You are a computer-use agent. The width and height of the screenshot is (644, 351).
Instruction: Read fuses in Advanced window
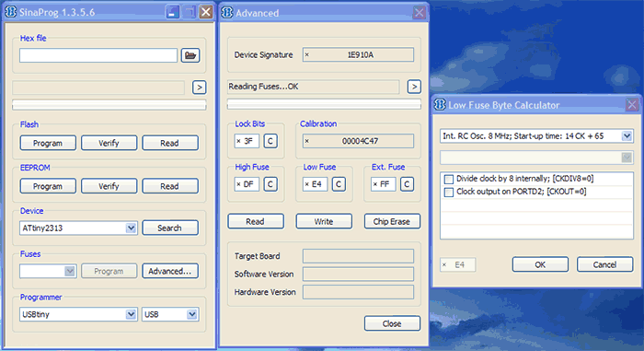[256, 221]
